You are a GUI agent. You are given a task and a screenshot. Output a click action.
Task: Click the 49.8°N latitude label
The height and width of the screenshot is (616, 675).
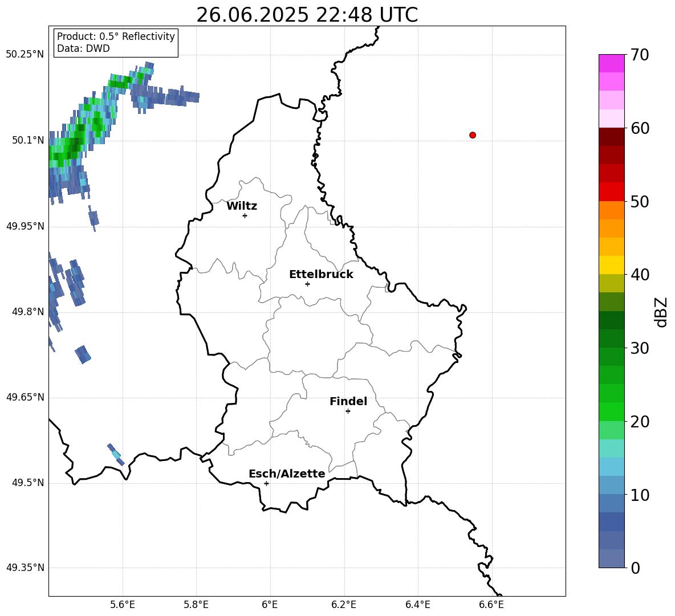click(28, 312)
